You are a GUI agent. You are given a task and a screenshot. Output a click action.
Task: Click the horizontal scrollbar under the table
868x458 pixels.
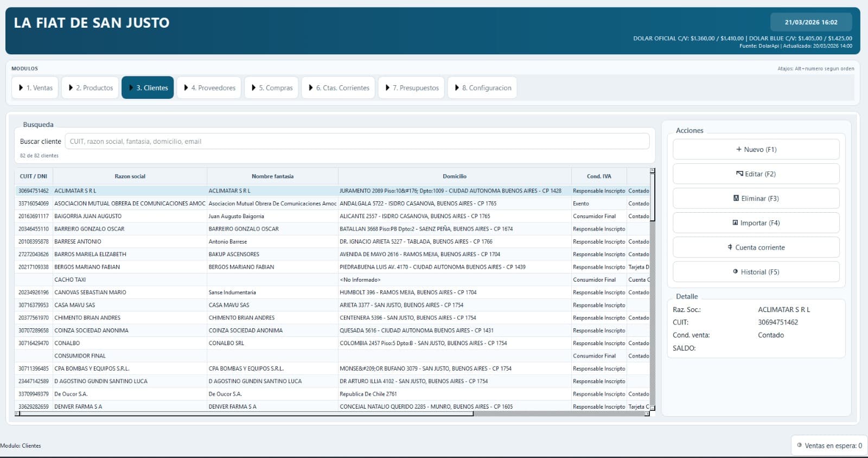coord(332,414)
